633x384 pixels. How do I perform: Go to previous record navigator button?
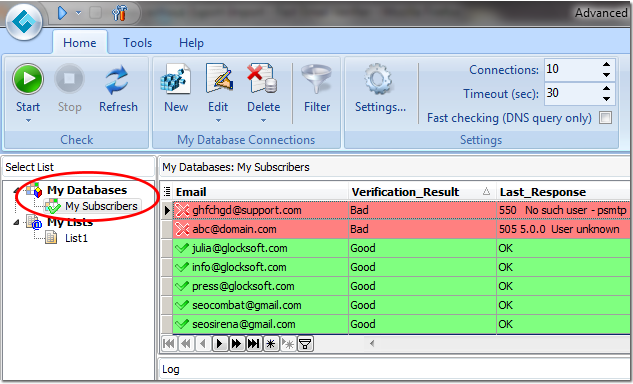(x=203, y=344)
